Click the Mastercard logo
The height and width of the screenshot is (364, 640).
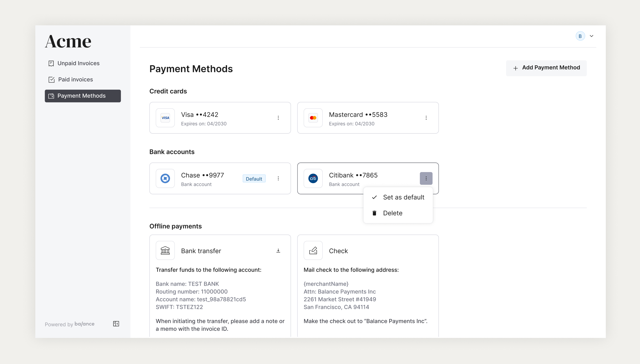[x=313, y=118]
